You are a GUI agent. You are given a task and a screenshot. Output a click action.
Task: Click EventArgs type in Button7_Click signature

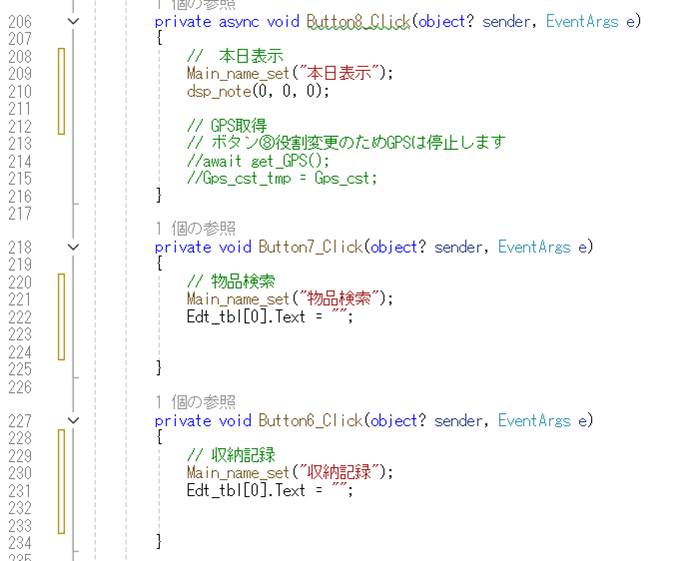point(534,247)
